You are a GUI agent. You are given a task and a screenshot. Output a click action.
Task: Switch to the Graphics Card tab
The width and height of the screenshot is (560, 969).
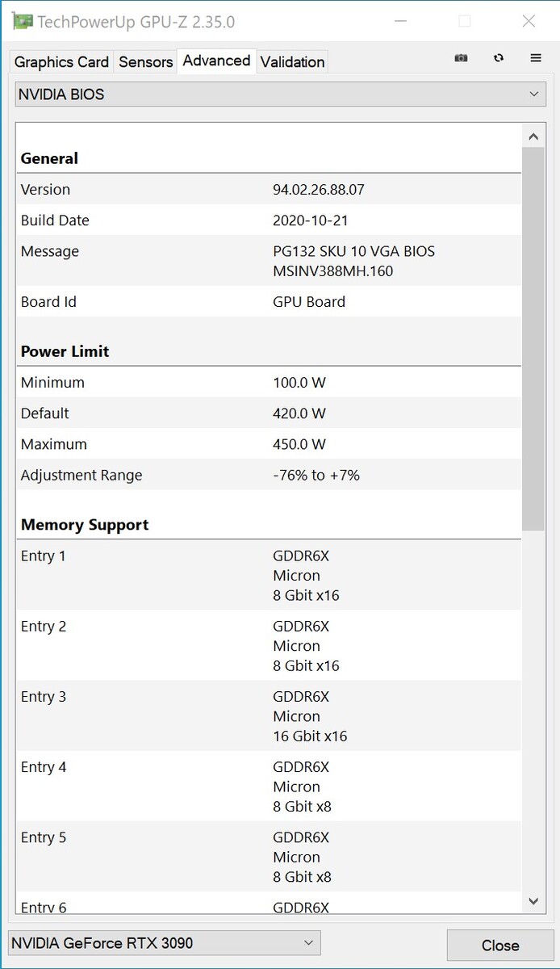click(x=61, y=62)
